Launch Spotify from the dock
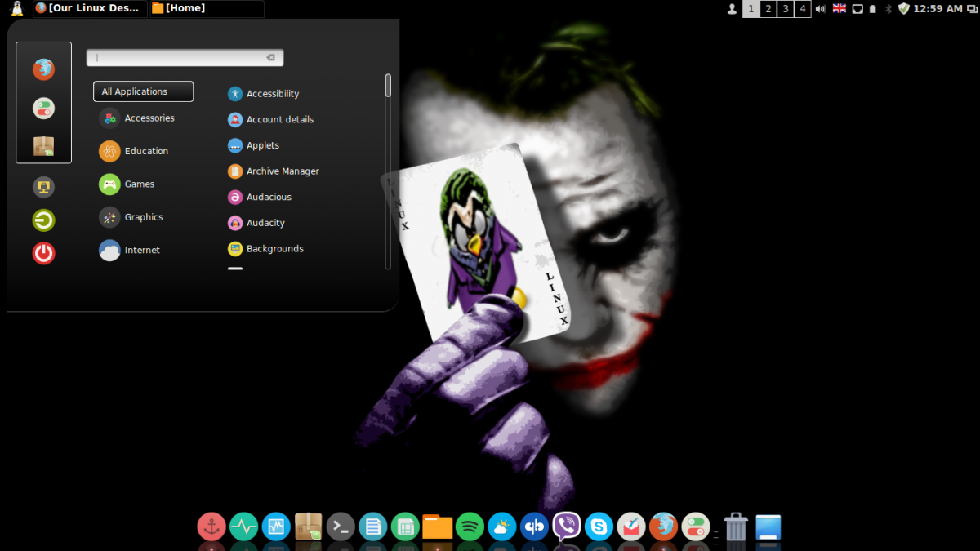Viewport: 980px width, 551px height. click(x=470, y=527)
